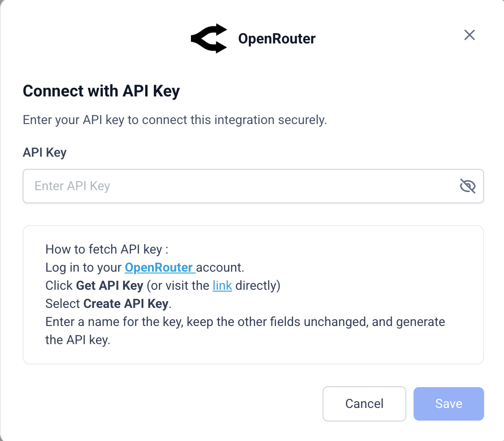The width and height of the screenshot is (504, 441).
Task: Focus the Enter API Key field
Action: click(x=240, y=186)
